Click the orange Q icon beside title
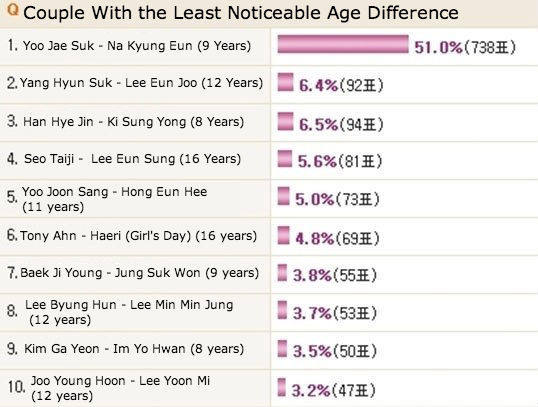538x407 pixels. pos(13,10)
